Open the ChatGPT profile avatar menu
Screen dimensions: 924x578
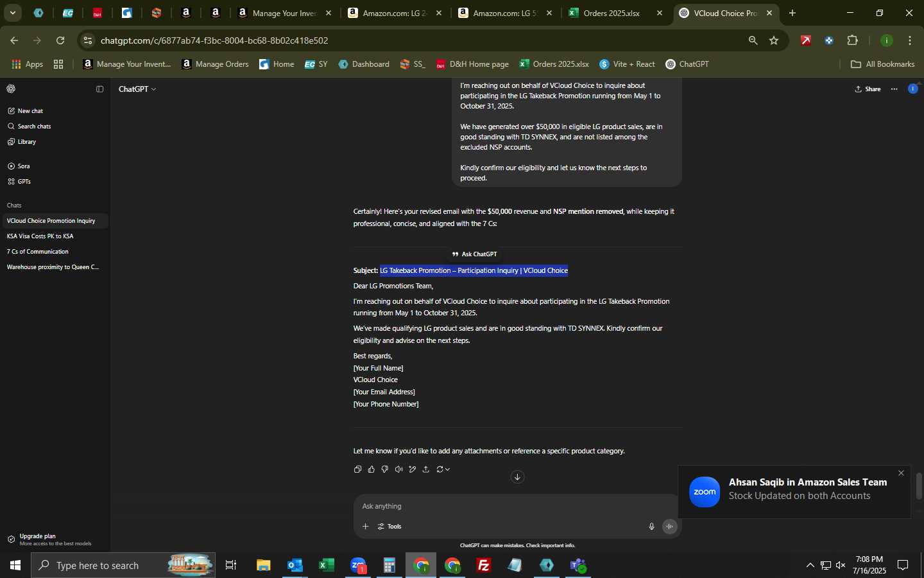click(x=912, y=89)
